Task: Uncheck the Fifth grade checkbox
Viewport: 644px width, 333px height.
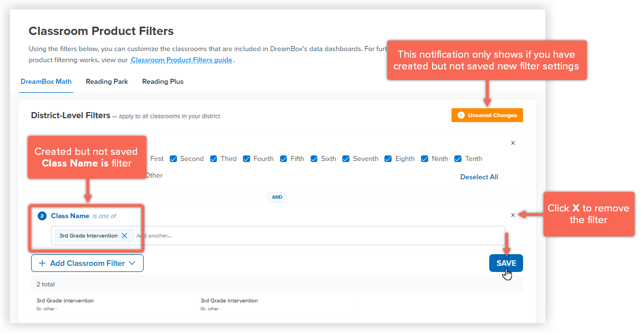Action: click(283, 159)
